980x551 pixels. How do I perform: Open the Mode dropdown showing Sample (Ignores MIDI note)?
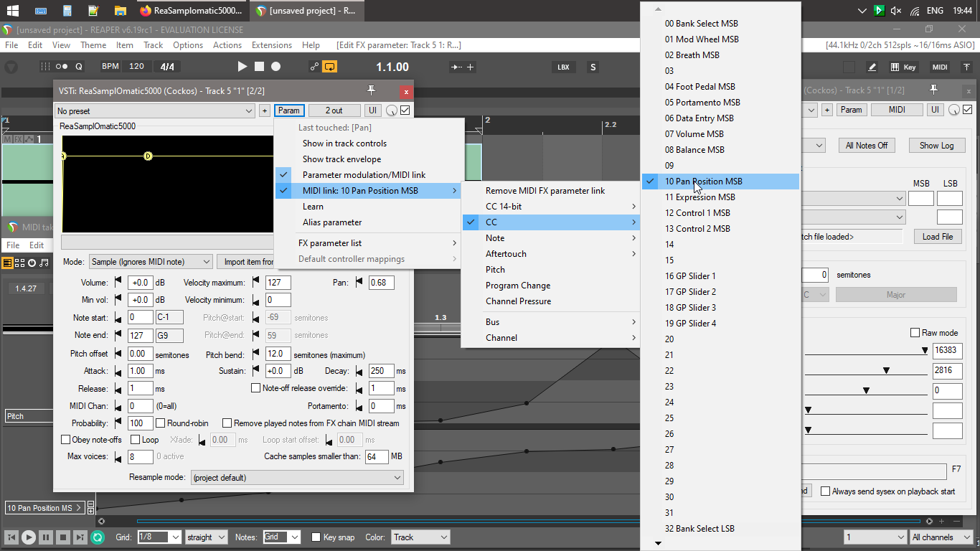[x=151, y=262]
